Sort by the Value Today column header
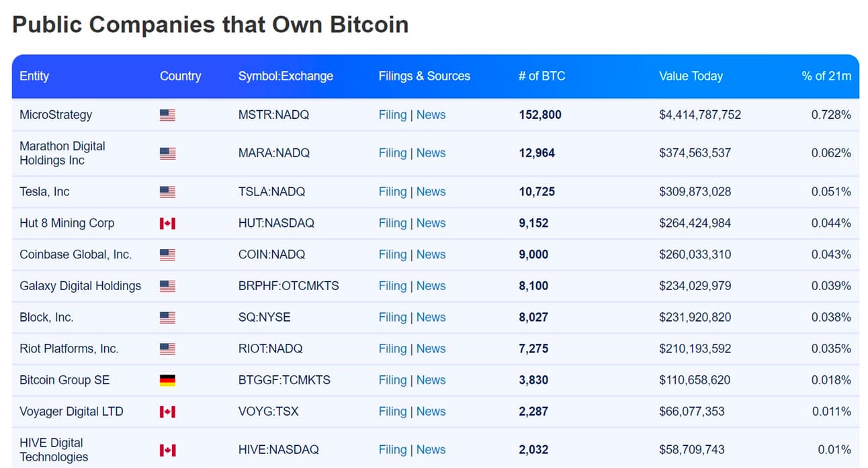The width and height of the screenshot is (868, 468). [691, 76]
